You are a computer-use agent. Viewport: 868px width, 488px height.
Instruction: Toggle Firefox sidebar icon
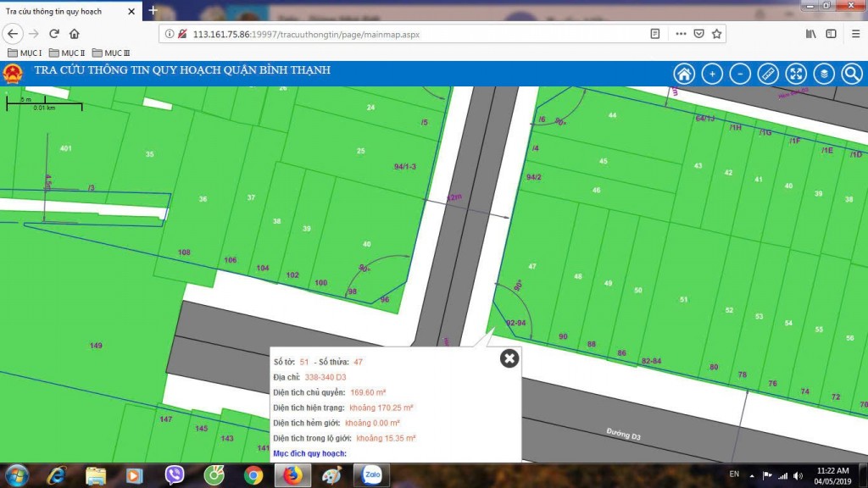click(x=831, y=34)
